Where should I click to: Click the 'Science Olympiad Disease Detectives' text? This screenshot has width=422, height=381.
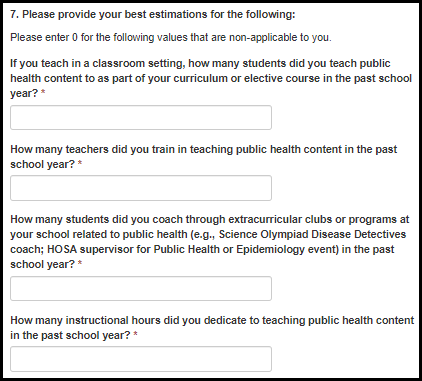pyautogui.click(x=312, y=234)
